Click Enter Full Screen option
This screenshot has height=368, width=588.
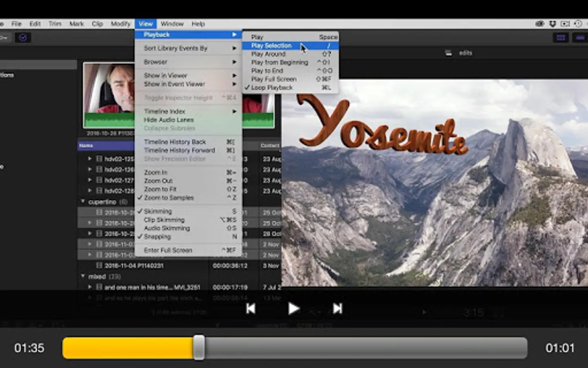click(x=168, y=250)
